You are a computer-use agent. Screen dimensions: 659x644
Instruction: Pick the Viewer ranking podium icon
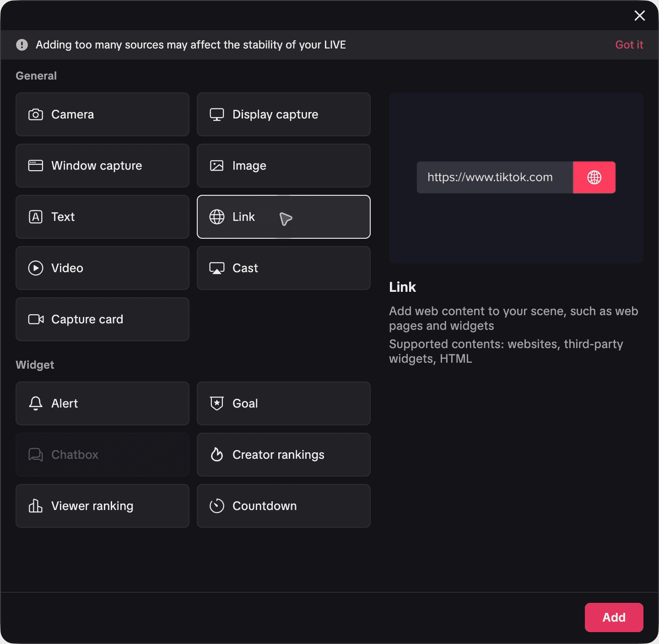point(36,506)
